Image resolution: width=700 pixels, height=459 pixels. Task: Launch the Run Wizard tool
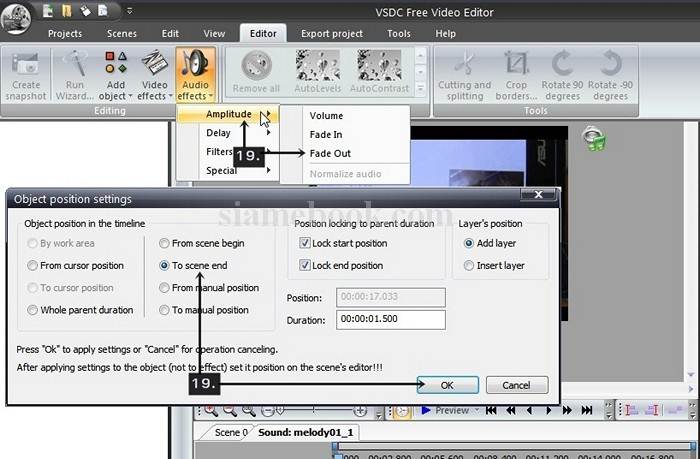75,76
